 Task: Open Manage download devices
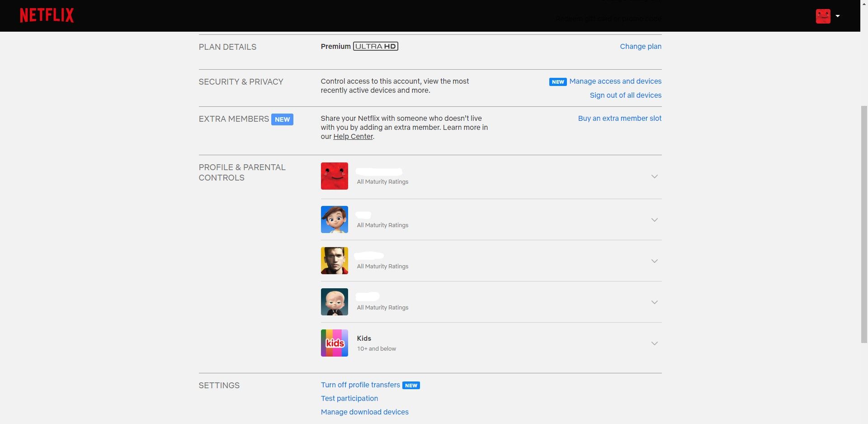coord(364,412)
